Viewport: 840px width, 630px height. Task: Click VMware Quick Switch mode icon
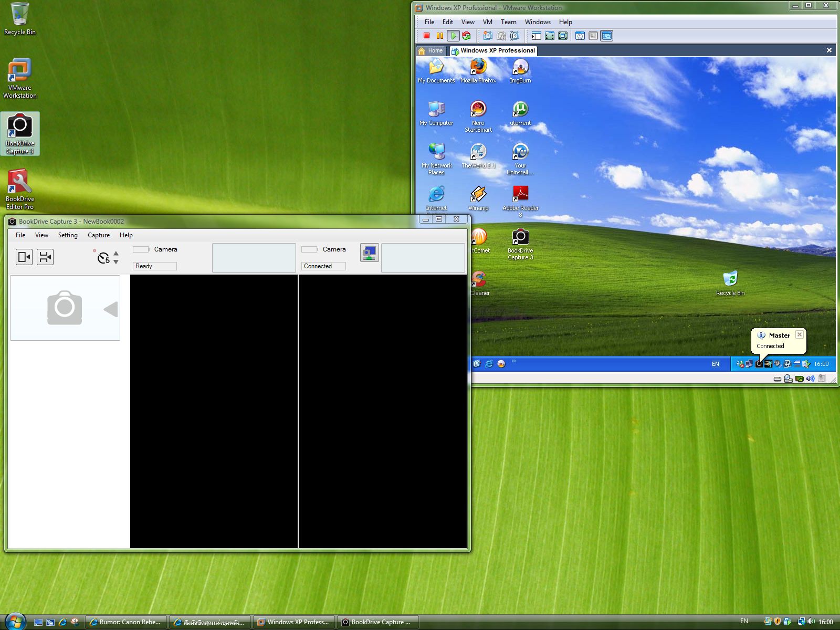click(550, 36)
